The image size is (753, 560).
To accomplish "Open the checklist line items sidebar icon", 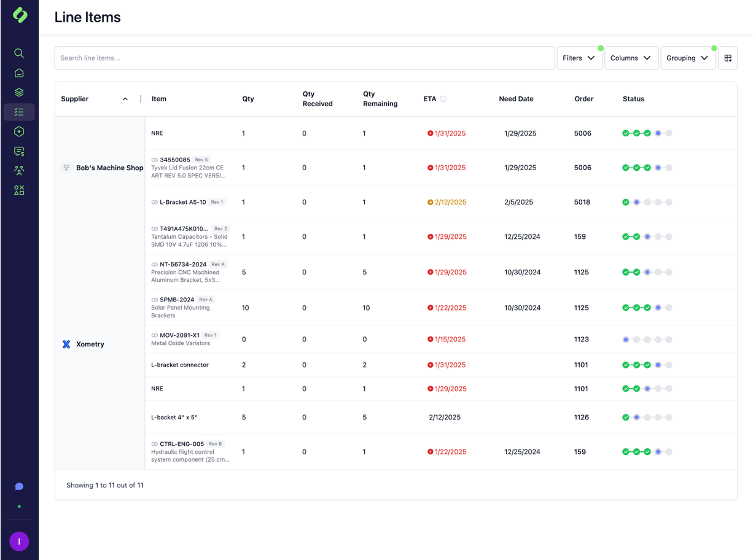I will tap(19, 112).
